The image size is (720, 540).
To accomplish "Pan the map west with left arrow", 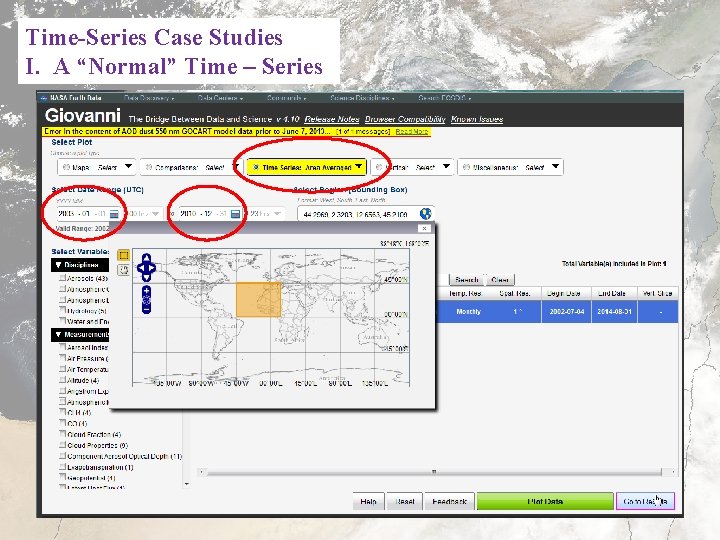I will pos(140,267).
